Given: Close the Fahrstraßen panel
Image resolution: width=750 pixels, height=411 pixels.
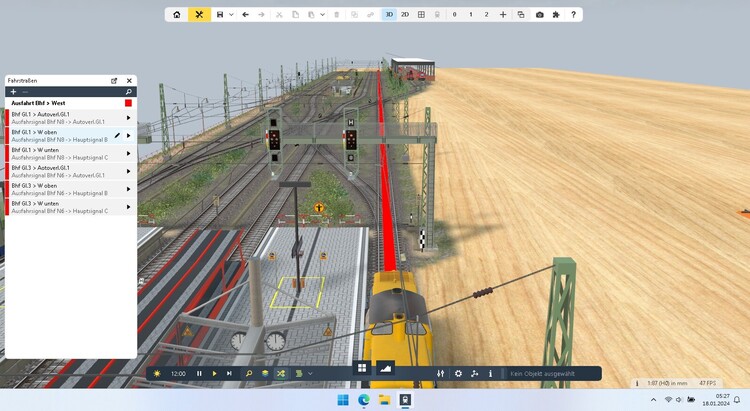Looking at the screenshot, I should click(129, 81).
